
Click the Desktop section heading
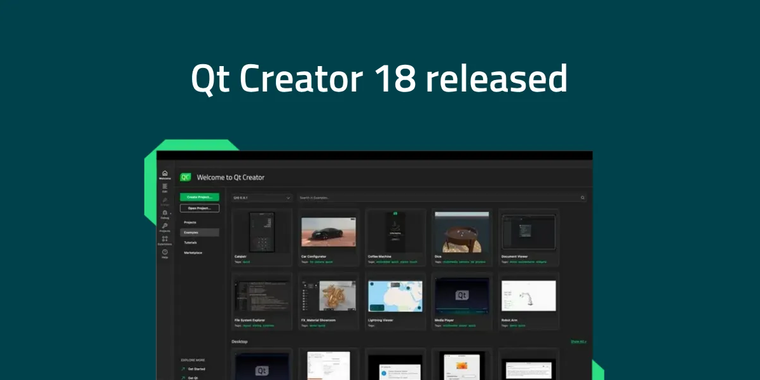click(x=239, y=342)
